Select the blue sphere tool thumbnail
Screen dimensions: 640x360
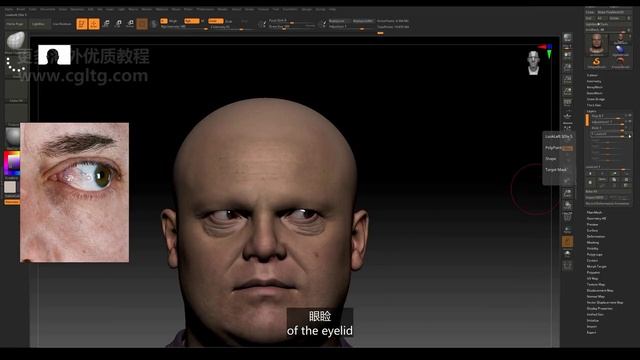(x=620, y=50)
